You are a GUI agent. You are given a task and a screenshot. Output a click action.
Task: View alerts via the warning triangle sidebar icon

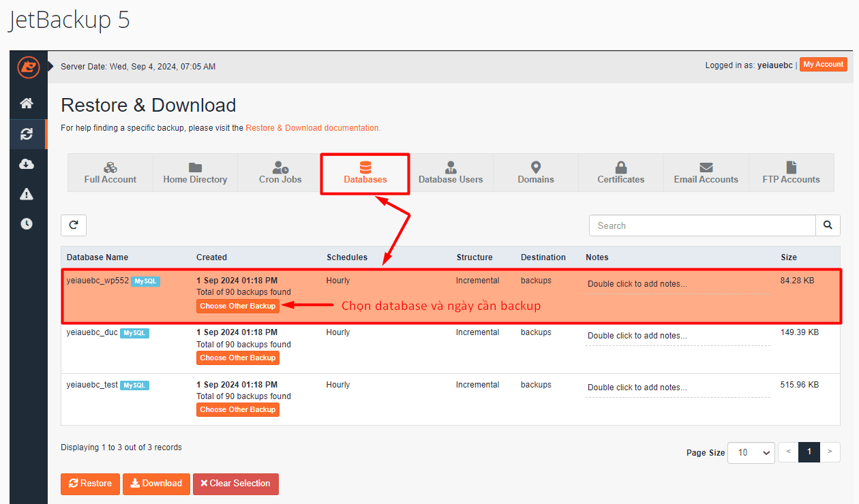tap(27, 193)
